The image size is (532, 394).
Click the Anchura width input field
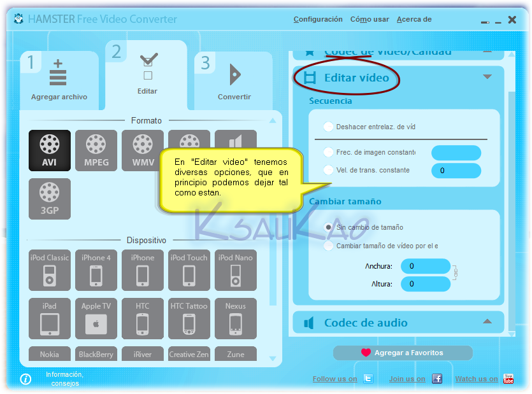(426, 266)
